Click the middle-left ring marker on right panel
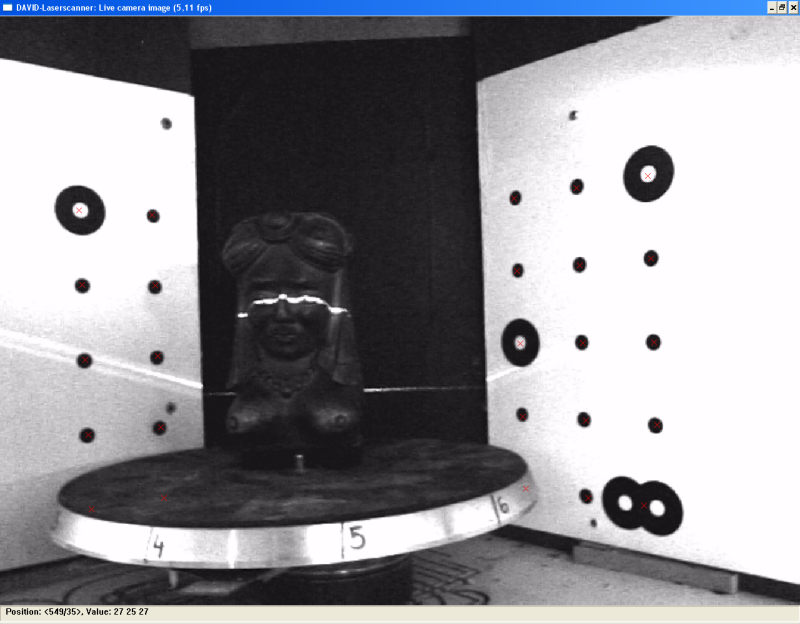The height and width of the screenshot is (624, 800). click(520, 342)
